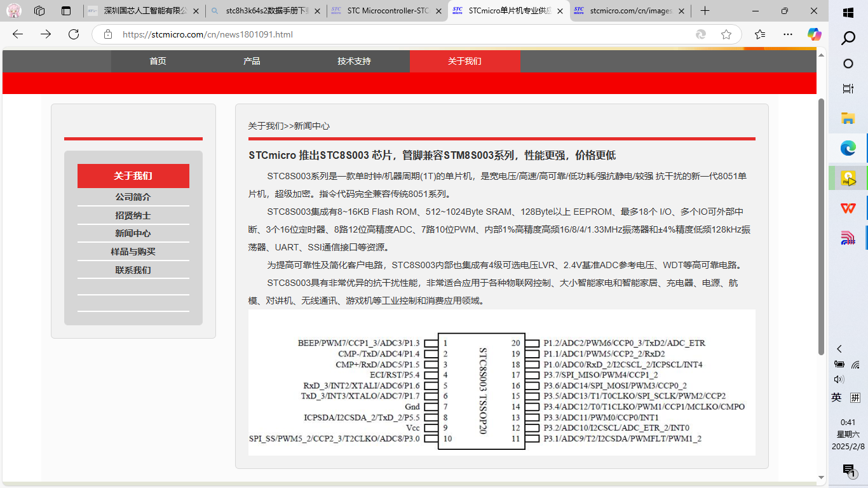Close the active STCmicro单片机专业供应 tab
This screenshot has height=488, width=868.
click(x=559, y=11)
